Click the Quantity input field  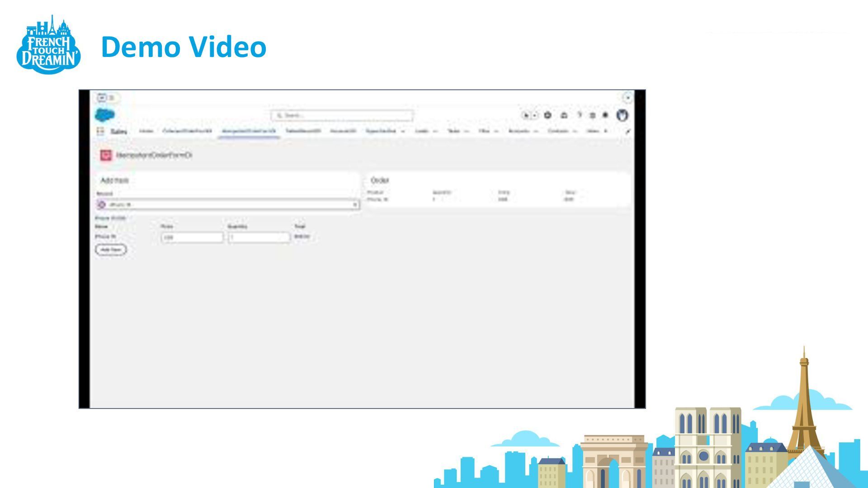[259, 237]
